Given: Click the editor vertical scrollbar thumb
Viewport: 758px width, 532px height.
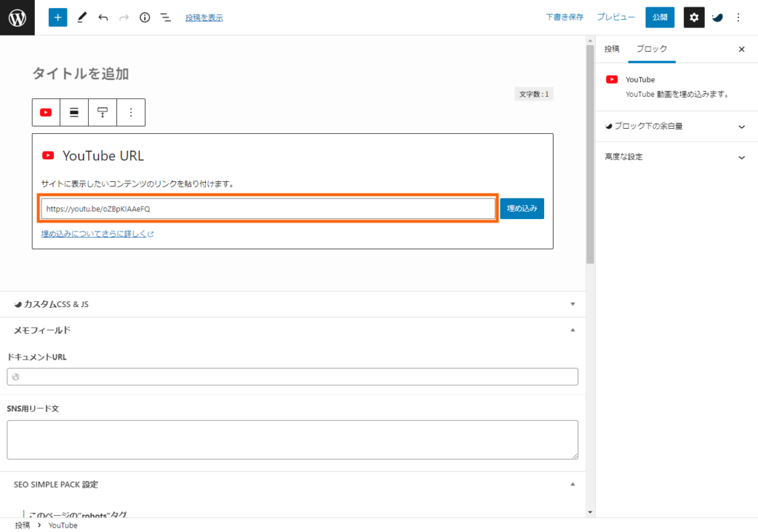Looking at the screenshot, I should point(590,155).
